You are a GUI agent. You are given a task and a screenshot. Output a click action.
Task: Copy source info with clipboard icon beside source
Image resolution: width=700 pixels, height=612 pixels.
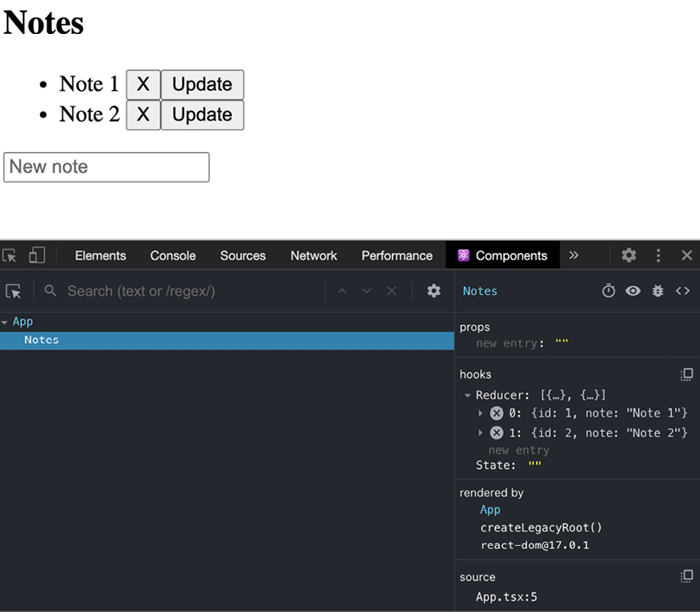pos(686,575)
